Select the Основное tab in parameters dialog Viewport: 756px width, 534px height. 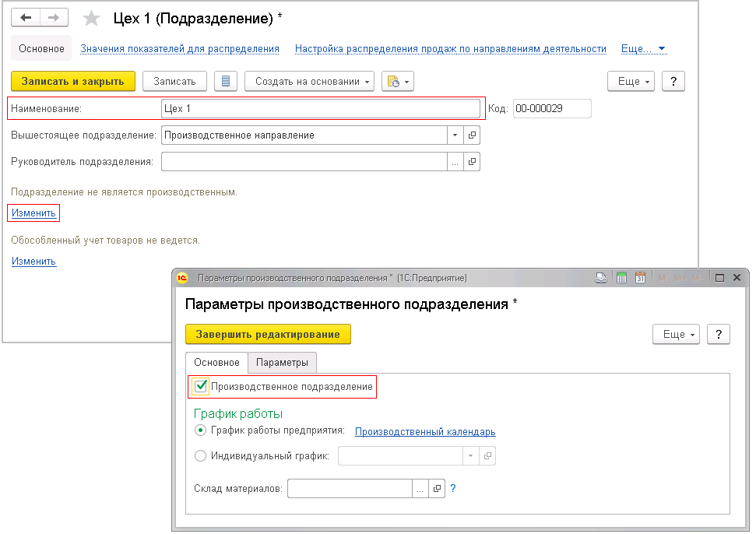click(216, 363)
